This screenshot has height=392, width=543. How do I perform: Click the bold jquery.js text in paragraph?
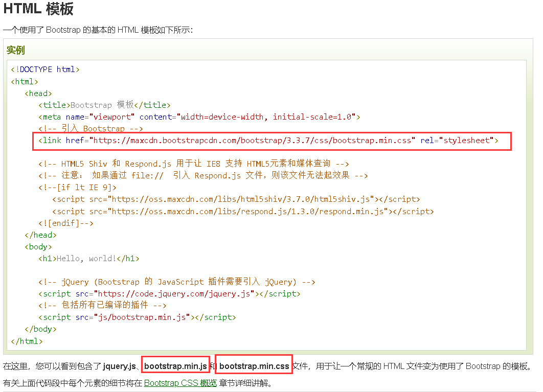click(120, 366)
